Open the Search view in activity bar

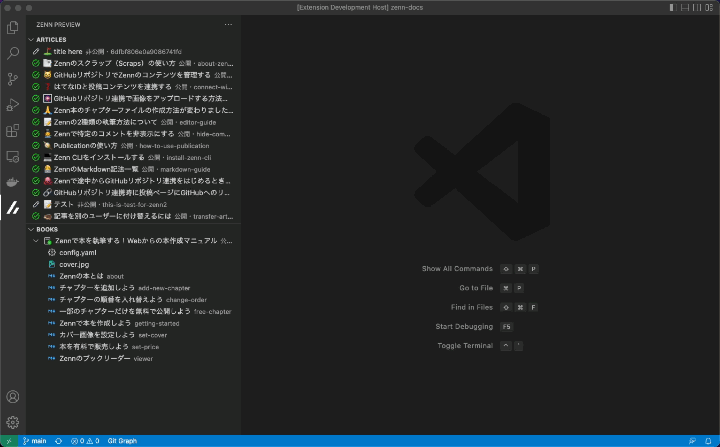click(x=13, y=53)
